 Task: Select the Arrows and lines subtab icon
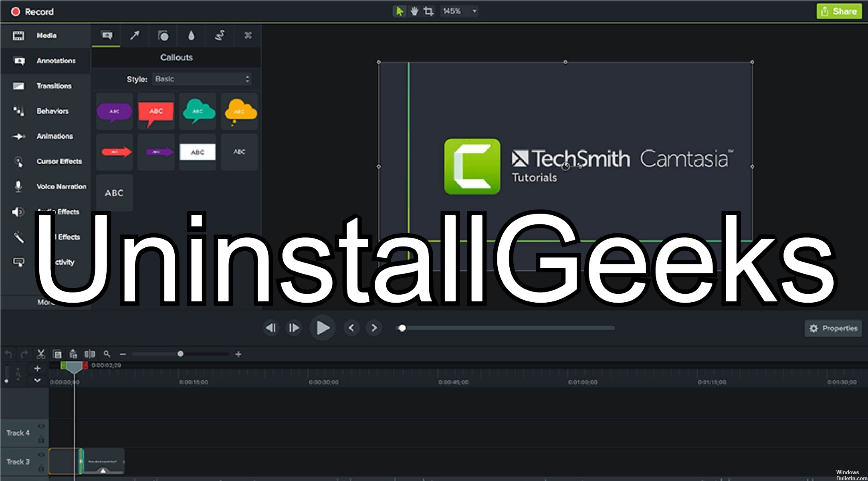point(135,36)
